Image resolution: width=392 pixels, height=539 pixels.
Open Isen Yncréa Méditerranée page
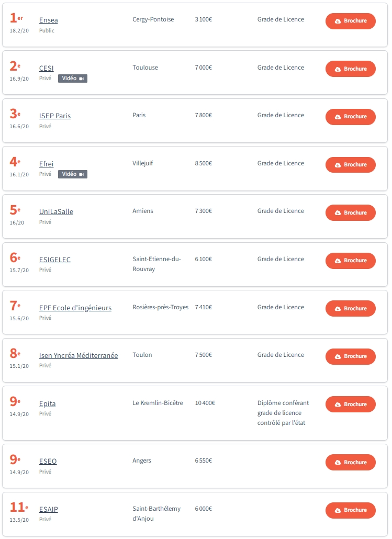[x=79, y=355]
